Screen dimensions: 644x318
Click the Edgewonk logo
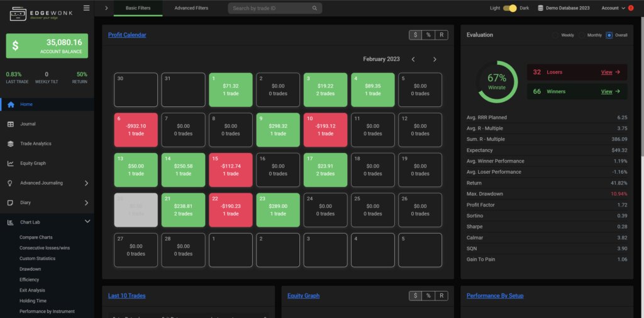coord(41,14)
